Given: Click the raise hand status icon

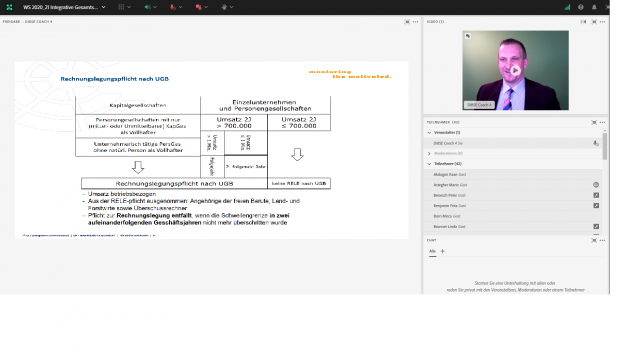Looking at the screenshot, I should point(224,7).
